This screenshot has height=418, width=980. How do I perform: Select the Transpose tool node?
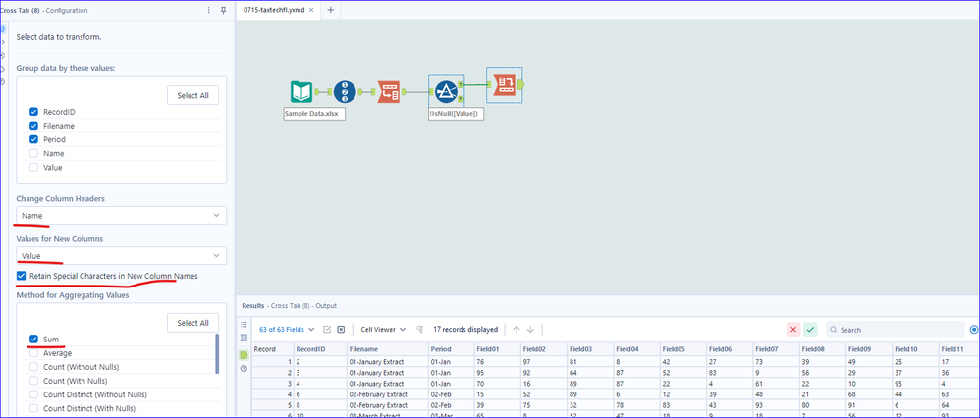pos(388,92)
